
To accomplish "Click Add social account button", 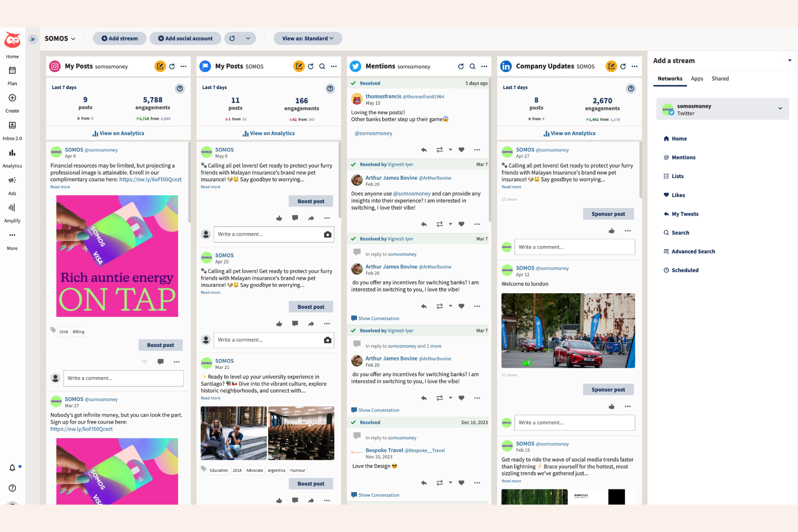I will point(185,38).
